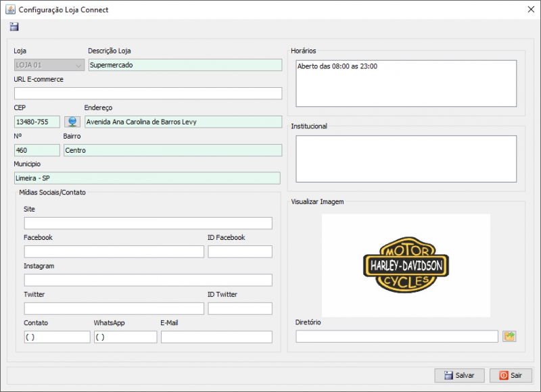The height and width of the screenshot is (392, 541).
Task: Focus the Facebook input field
Action: [114, 251]
